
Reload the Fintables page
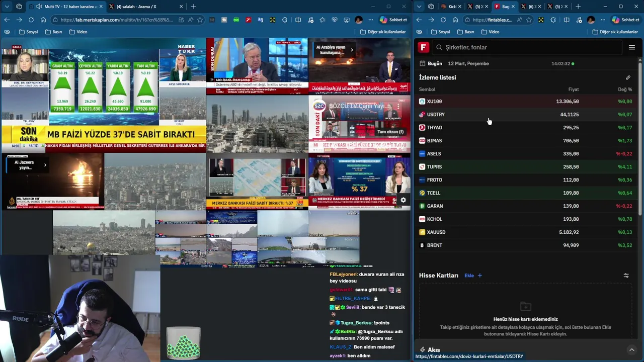click(443, 20)
